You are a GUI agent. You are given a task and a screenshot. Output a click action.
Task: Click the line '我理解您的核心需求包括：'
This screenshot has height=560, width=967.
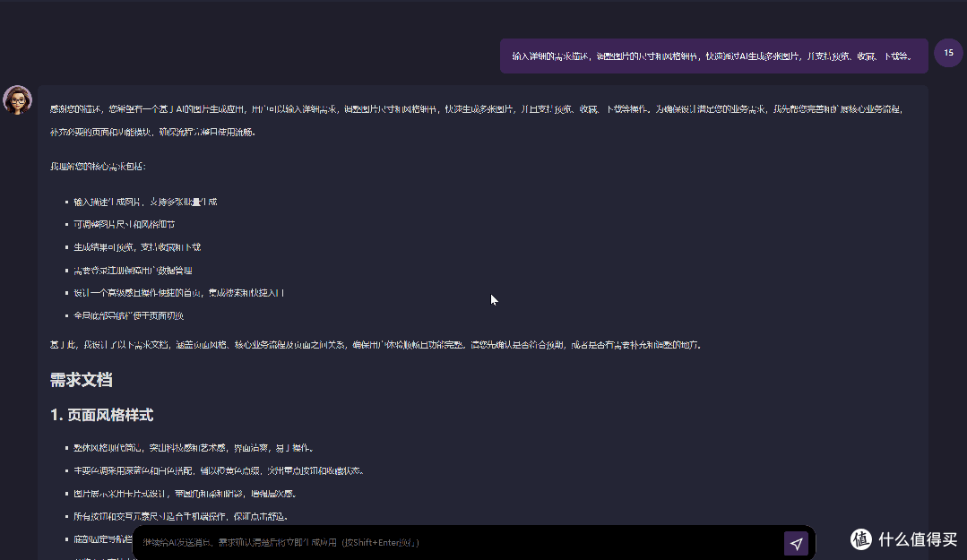pyautogui.click(x=98, y=167)
